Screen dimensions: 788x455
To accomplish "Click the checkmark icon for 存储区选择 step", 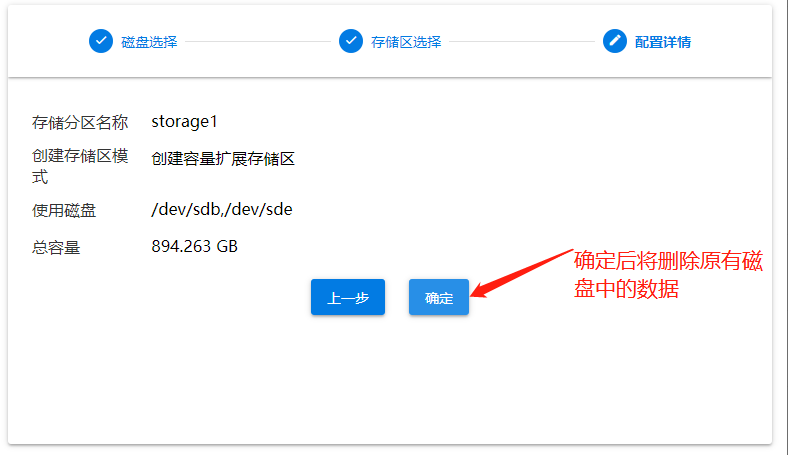I will tap(350, 42).
